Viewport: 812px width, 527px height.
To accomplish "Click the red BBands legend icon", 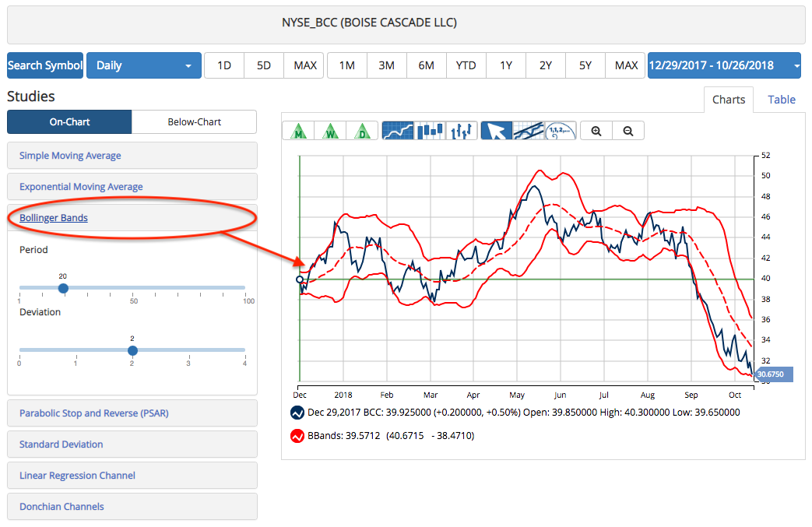I will coord(297,436).
